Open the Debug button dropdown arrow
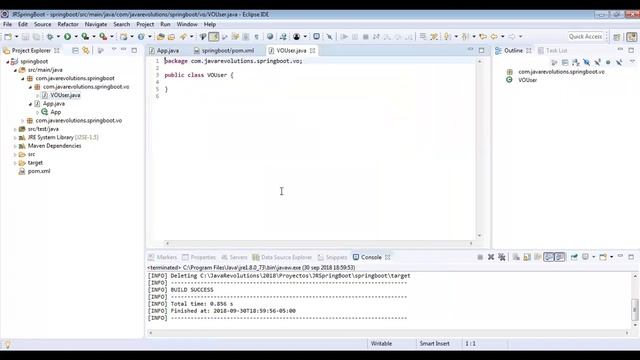Image resolution: width=640 pixels, height=360 pixels. coord(58,37)
